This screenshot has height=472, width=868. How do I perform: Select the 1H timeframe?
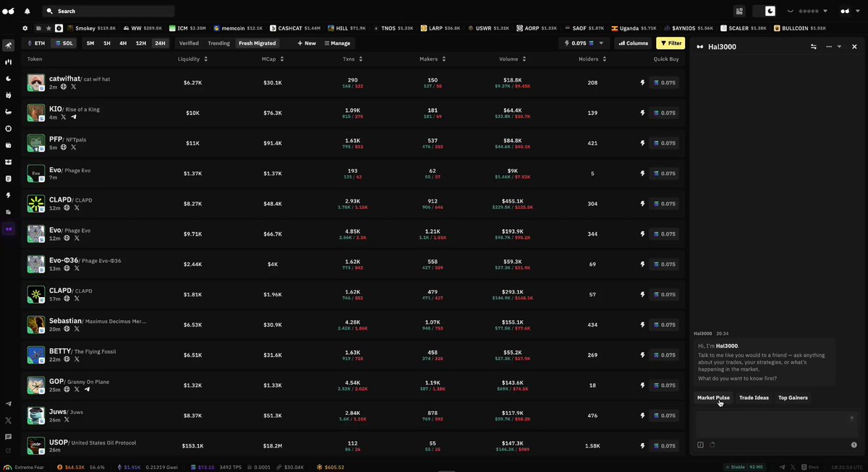click(107, 43)
